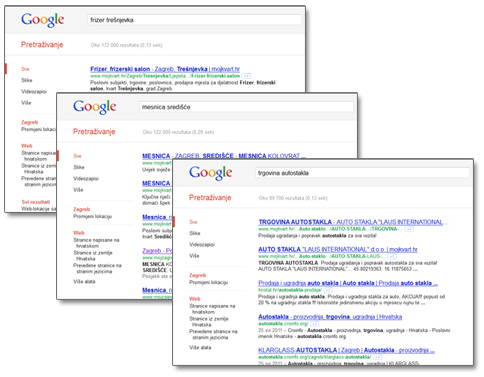
Task: Open 'Prodaja i ugradnja auto stakla' result
Action: click(x=348, y=283)
